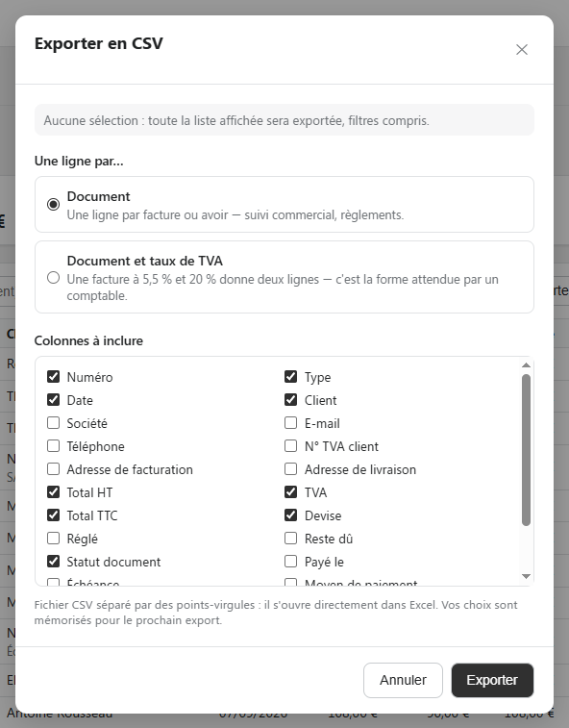Enable the Téléphone column
This screenshot has height=728, width=569.
tap(54, 445)
